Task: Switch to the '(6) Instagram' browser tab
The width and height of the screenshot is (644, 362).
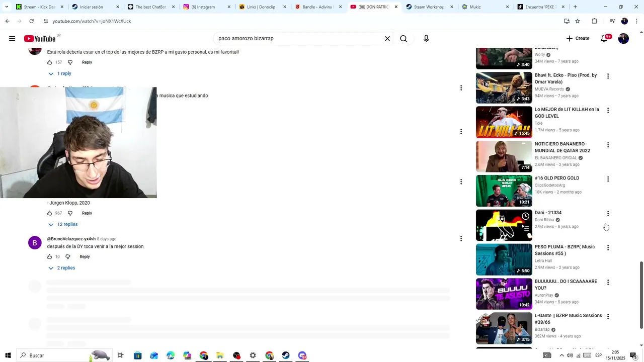Action: pos(206,7)
